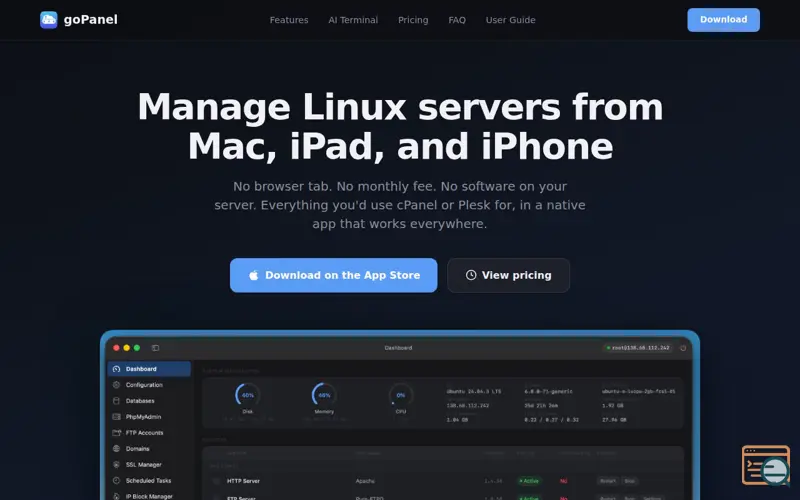Select the Configuration sidebar icon
Screen dimensions: 800x500
click(x=116, y=385)
